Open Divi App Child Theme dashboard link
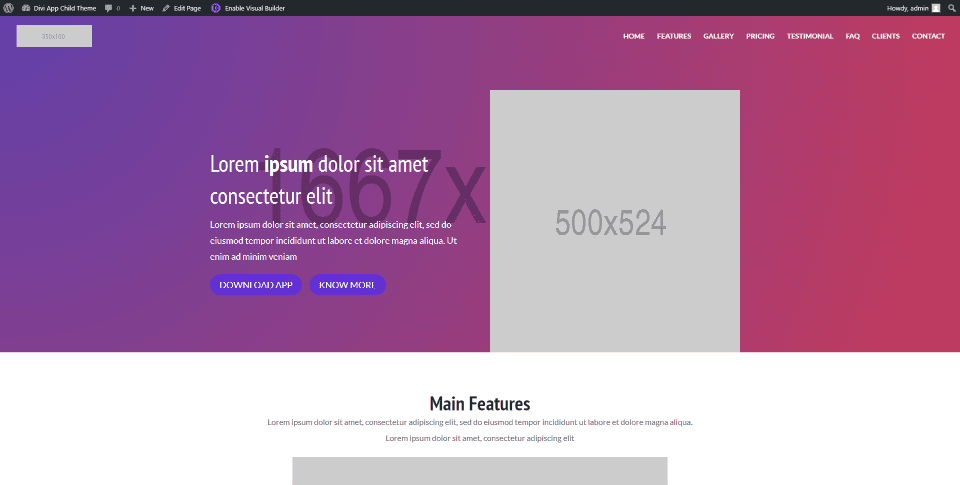Screen dimensions: 960x485 click(59, 8)
